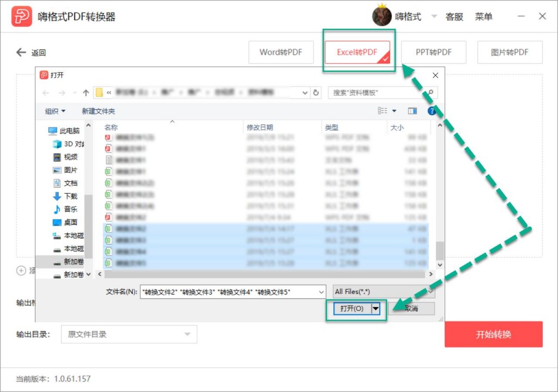Viewport: 558px width, 392px height.
Task: Go back with the 返回 arrow
Action: [x=21, y=52]
